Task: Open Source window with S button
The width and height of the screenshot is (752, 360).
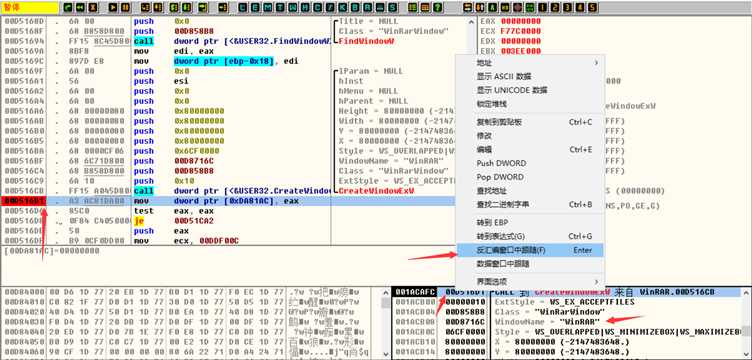Action: coord(392,7)
